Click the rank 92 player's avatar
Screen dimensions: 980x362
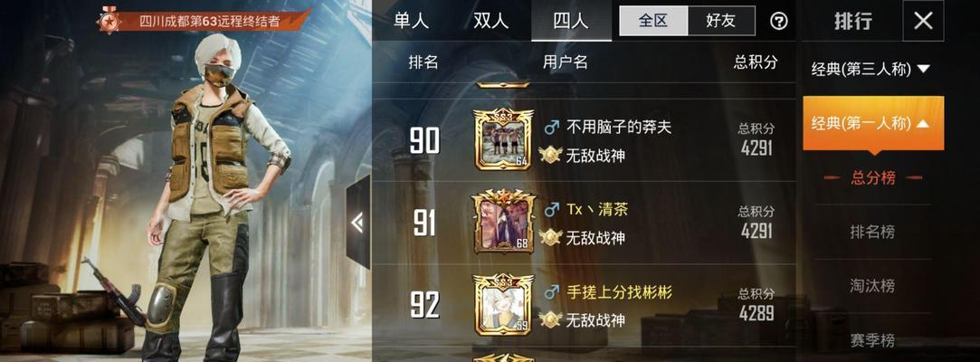(503, 304)
